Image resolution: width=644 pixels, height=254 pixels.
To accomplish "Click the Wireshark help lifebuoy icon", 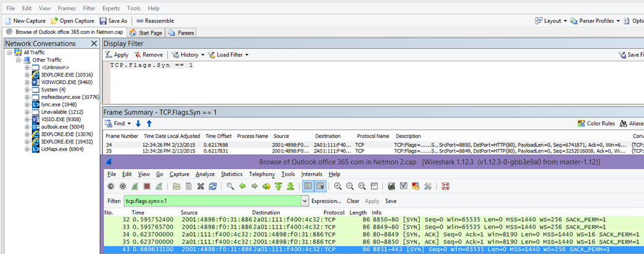I will pos(445,186).
